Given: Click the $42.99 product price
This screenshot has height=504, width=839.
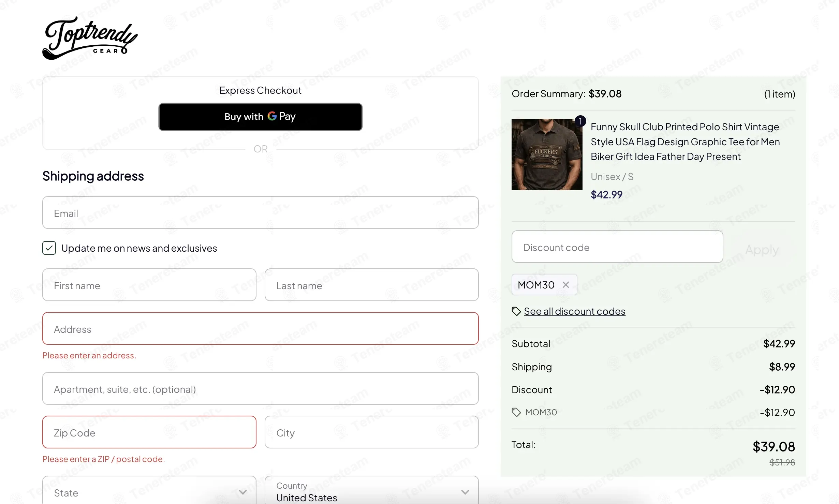Looking at the screenshot, I should coord(606,195).
